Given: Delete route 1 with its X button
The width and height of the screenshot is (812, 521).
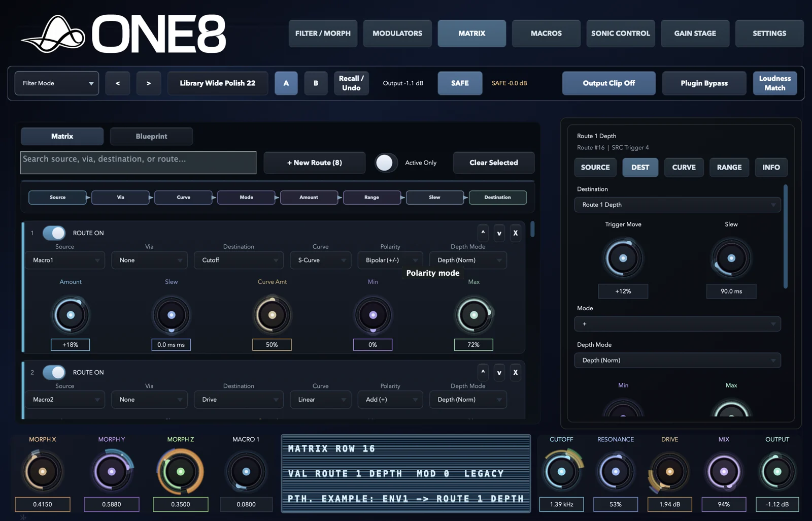Looking at the screenshot, I should 515,233.
